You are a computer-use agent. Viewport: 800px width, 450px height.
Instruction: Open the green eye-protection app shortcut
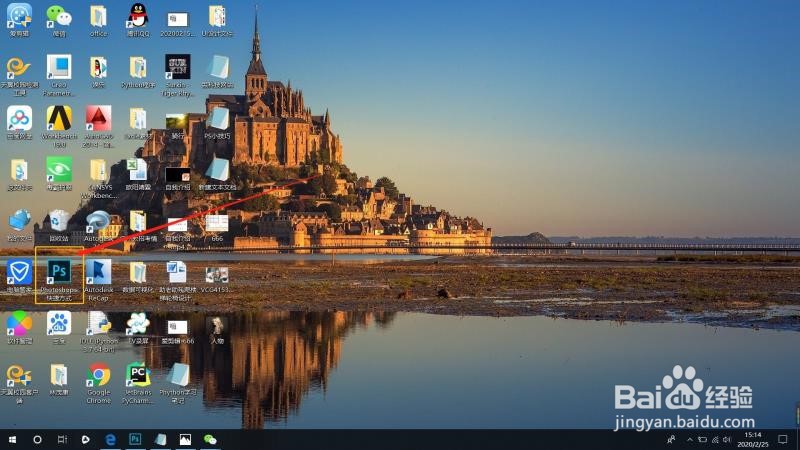pyautogui.click(x=59, y=174)
